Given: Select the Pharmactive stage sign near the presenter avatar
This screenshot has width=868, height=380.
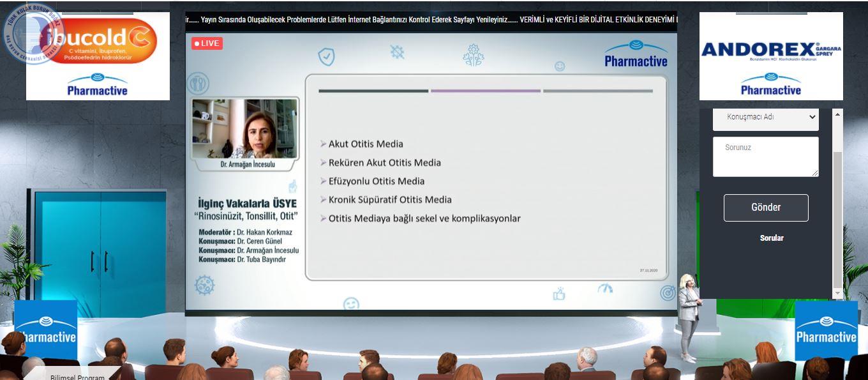Looking at the screenshot, I should [x=827, y=331].
